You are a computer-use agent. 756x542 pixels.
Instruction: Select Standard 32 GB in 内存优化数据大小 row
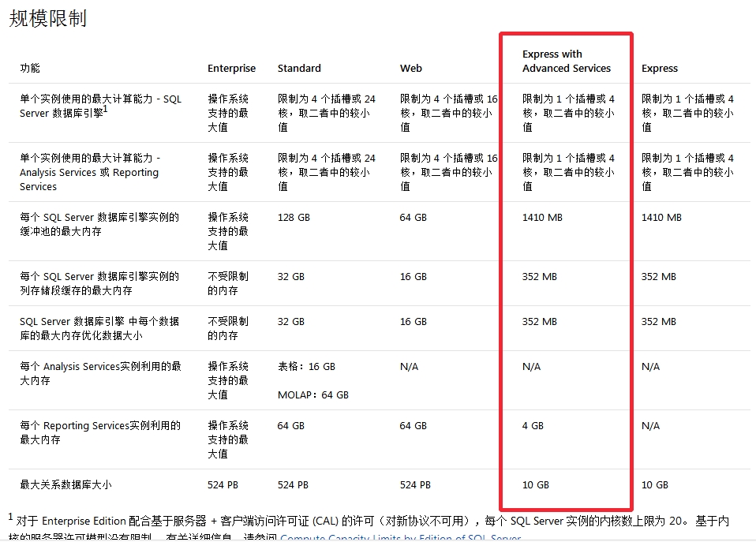point(290,322)
